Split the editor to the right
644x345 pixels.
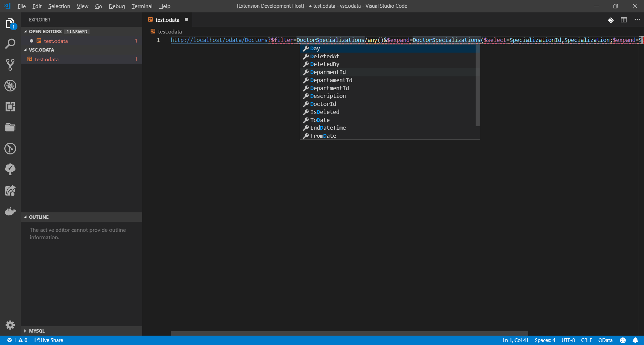tap(624, 20)
